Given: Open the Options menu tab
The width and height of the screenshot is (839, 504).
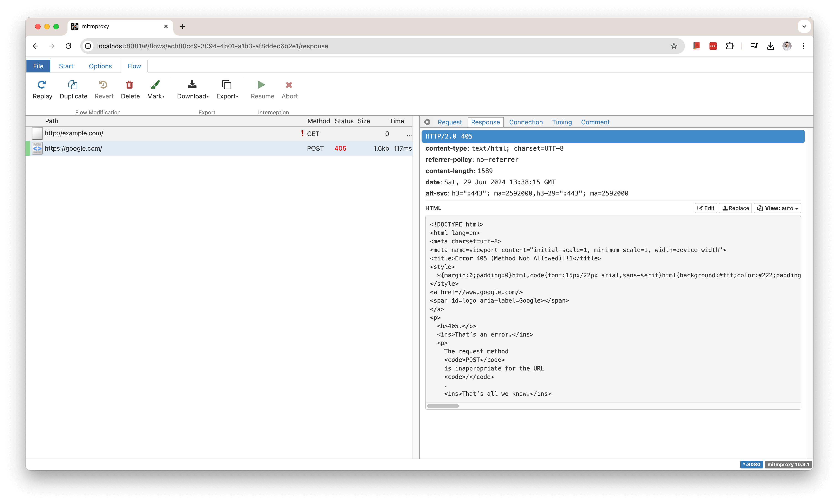Looking at the screenshot, I should pyautogui.click(x=100, y=66).
